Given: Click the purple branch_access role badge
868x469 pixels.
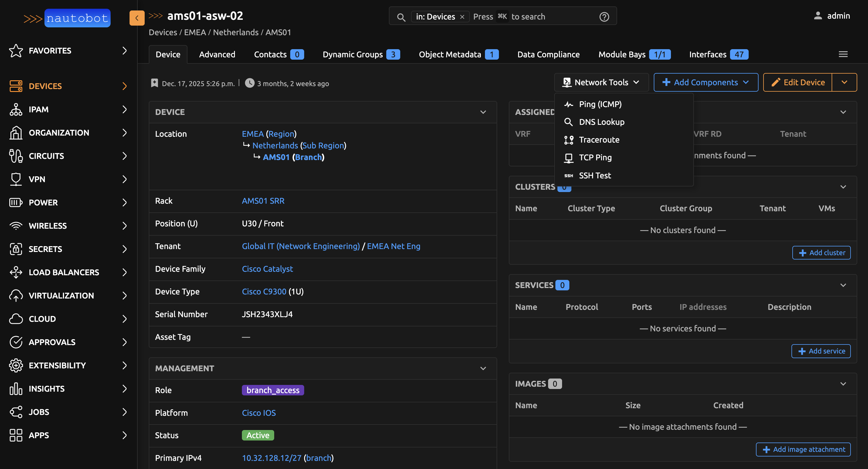Looking at the screenshot, I should coord(273,390).
